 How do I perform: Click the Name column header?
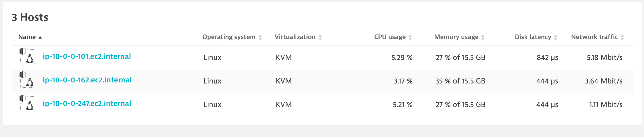[x=27, y=37]
